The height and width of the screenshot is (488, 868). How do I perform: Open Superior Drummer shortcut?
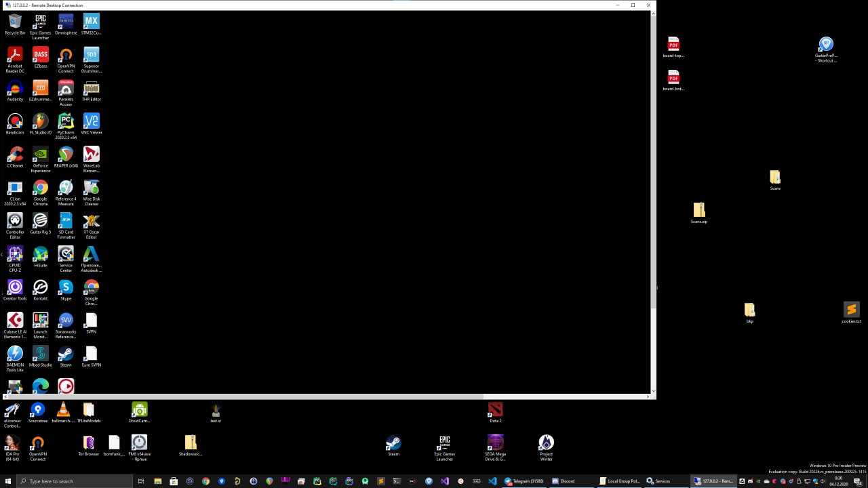(x=91, y=59)
